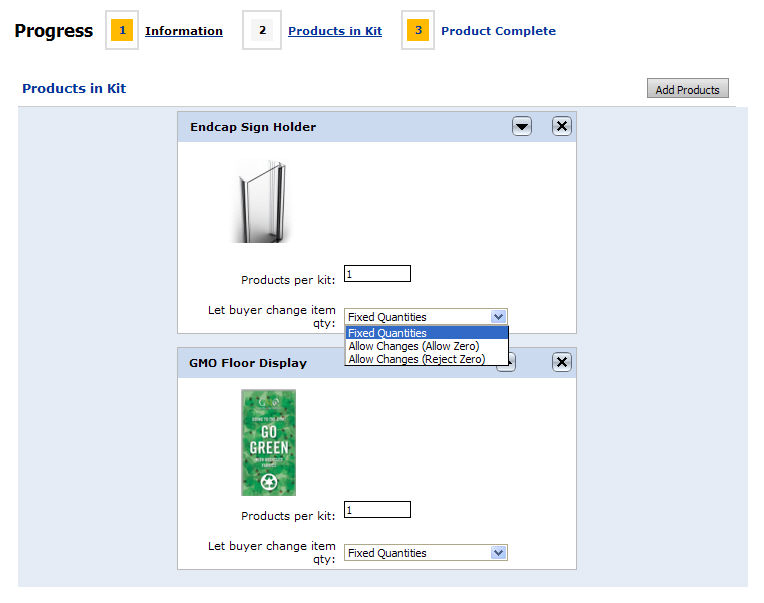Open the Information step link
764x603 pixels.
184,31
